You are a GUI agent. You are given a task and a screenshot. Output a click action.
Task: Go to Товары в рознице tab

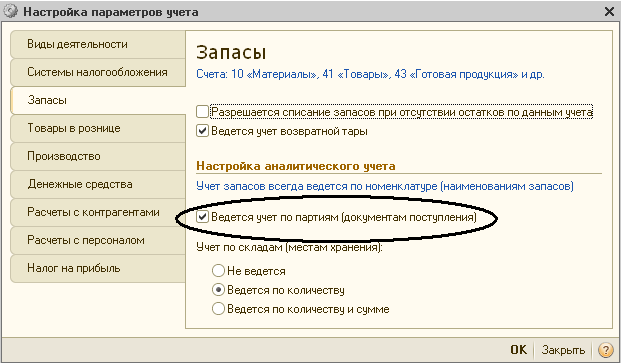point(98,128)
